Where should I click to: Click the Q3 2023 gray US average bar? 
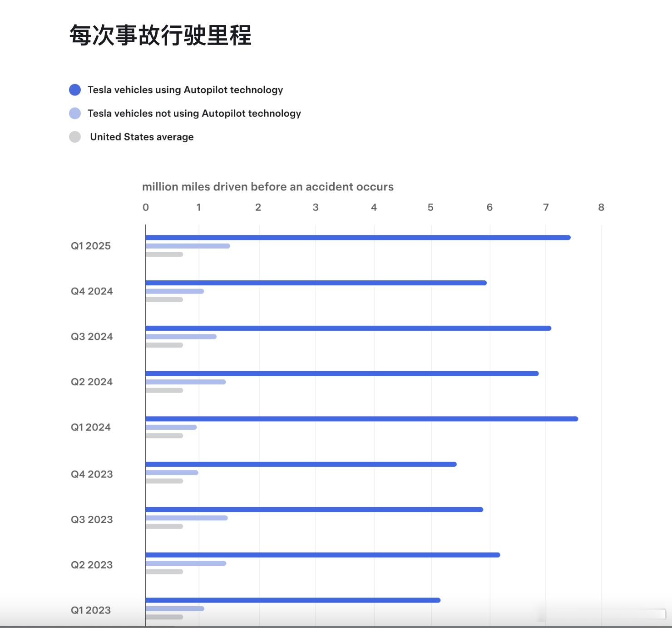(x=164, y=526)
